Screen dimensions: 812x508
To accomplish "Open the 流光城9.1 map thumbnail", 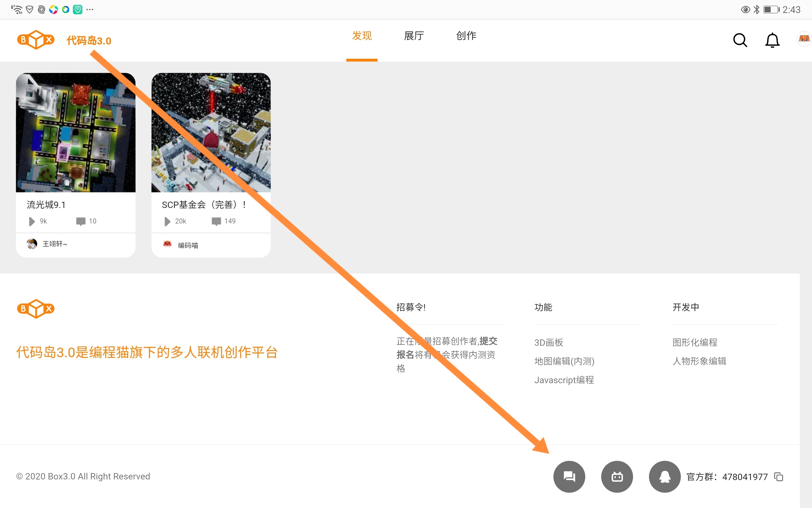I will (76, 133).
